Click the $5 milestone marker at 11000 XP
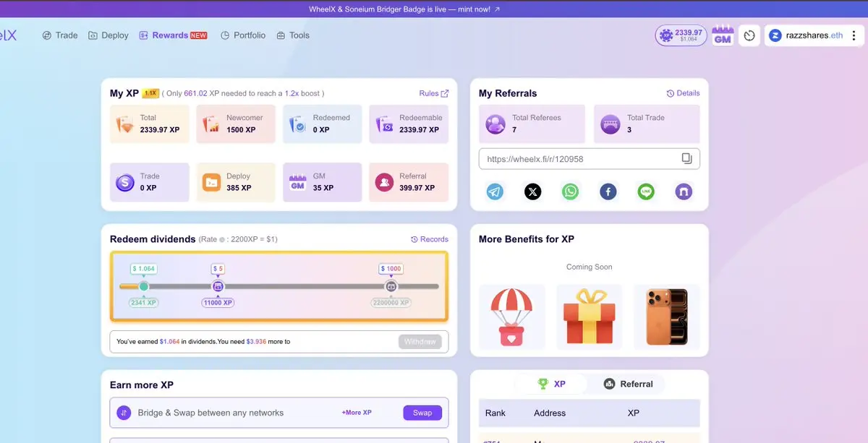868x443 pixels. [218, 286]
